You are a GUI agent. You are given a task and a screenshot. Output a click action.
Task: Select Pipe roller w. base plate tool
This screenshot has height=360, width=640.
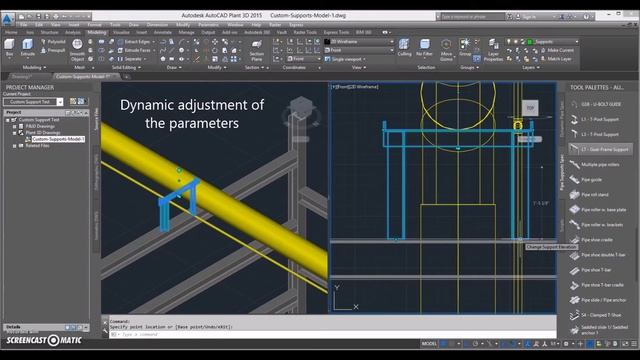(x=598, y=210)
